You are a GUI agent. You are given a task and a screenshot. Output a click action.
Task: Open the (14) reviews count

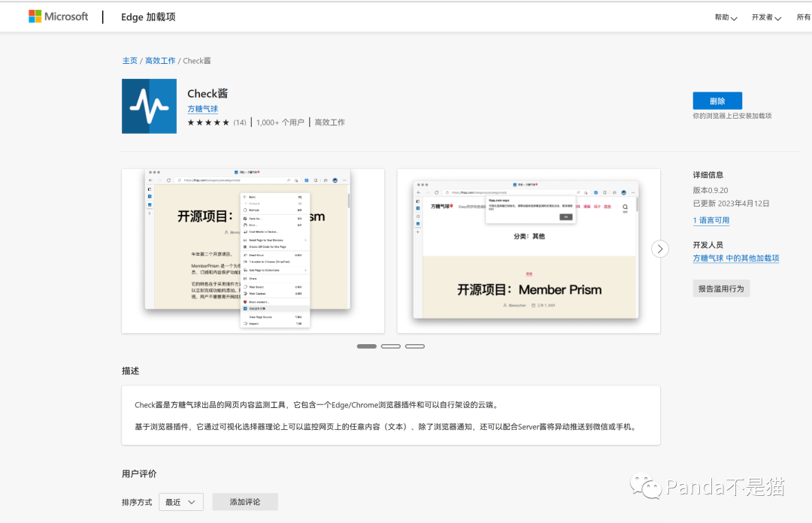click(x=240, y=122)
